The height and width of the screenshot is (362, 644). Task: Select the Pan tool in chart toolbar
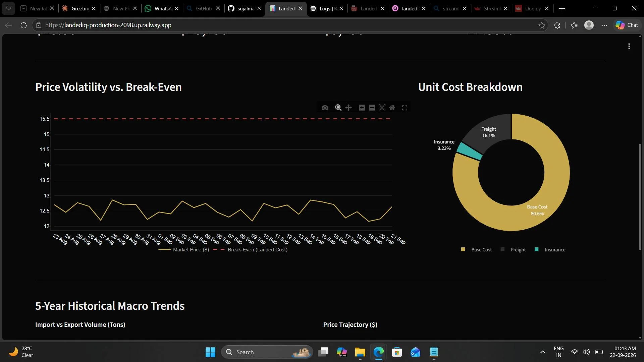[x=348, y=108]
